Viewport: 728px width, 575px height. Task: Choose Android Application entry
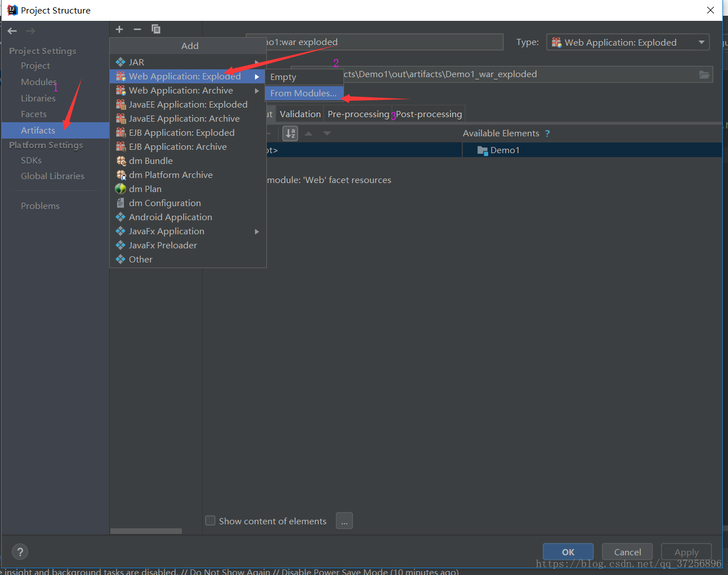187,217
